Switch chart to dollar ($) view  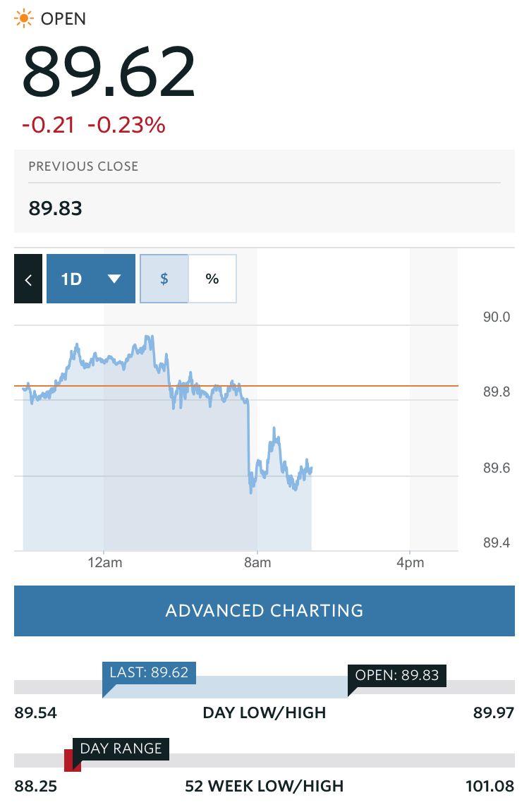[x=164, y=279]
